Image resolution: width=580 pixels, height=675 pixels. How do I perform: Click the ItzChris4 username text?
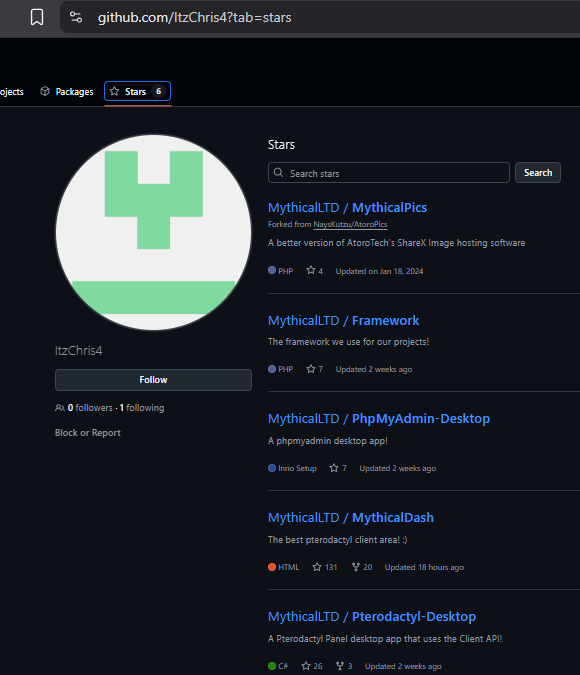(79, 350)
